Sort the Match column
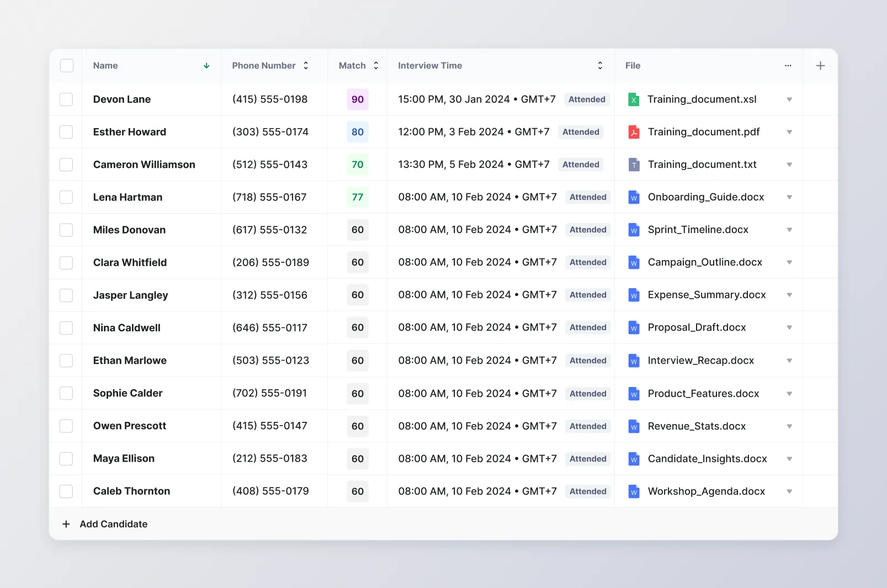The width and height of the screenshot is (887, 588). point(376,66)
